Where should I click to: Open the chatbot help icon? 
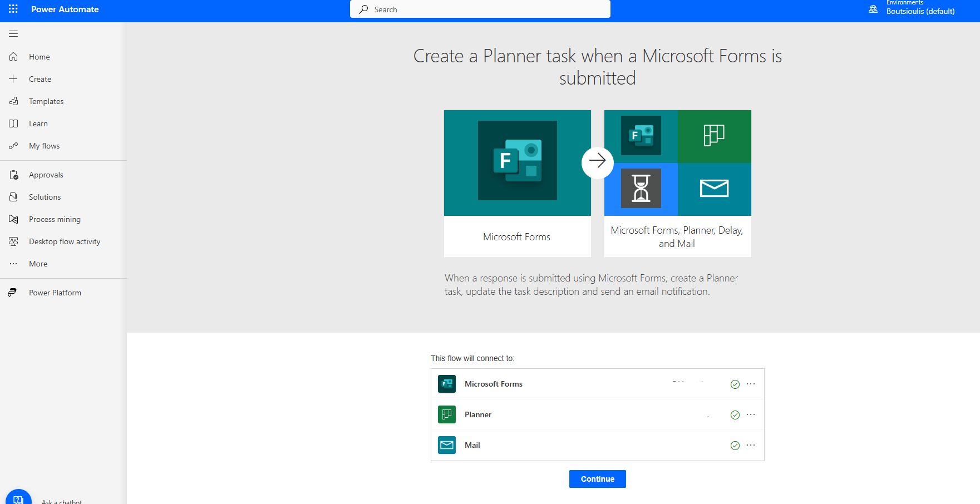[18, 500]
